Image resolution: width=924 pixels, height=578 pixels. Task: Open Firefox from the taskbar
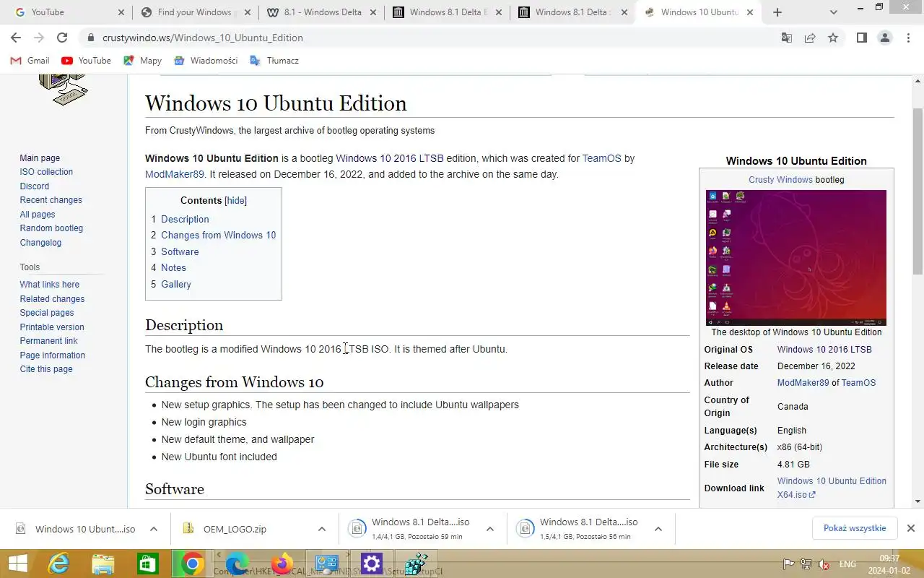[x=282, y=564]
